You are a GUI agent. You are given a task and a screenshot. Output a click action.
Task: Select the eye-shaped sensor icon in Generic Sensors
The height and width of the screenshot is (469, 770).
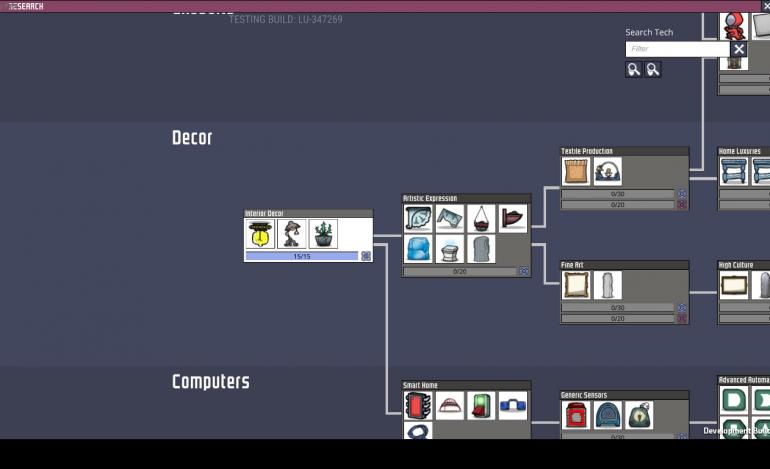(x=639, y=415)
